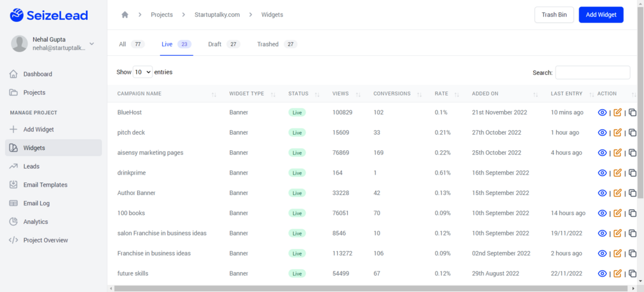This screenshot has height=292, width=644.
Task: Open the Trash Bin
Action: [x=554, y=15]
